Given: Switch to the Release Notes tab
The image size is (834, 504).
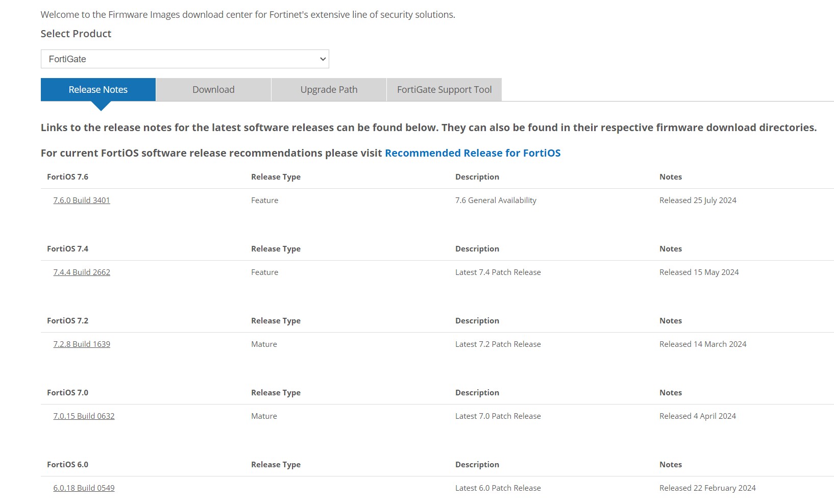Looking at the screenshot, I should pyautogui.click(x=98, y=89).
